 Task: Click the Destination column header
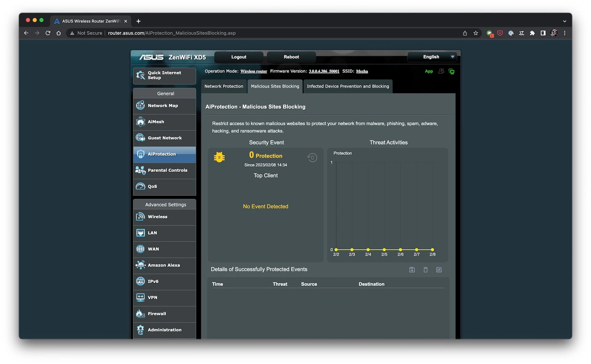click(371, 284)
